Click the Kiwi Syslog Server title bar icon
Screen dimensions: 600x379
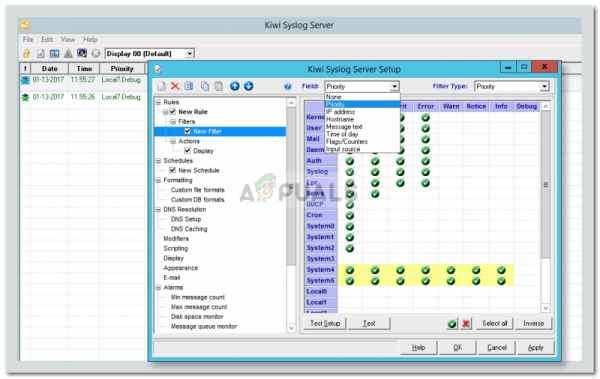pyautogui.click(x=25, y=25)
